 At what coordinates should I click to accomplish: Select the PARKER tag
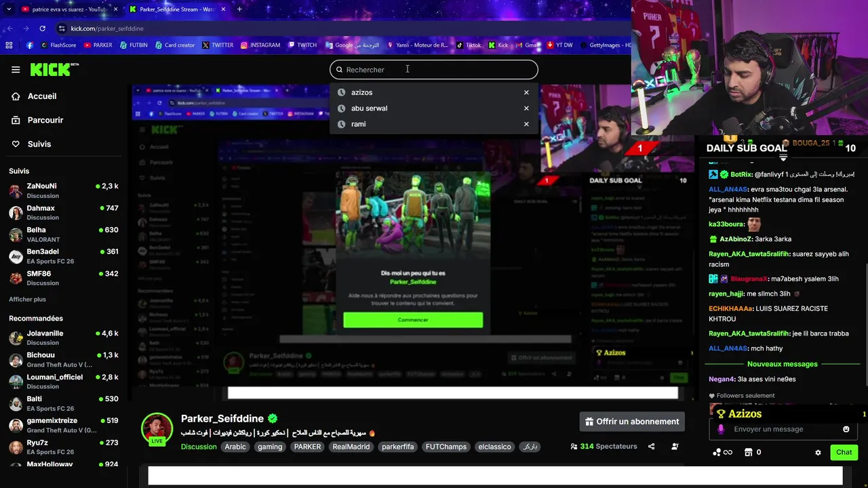tap(307, 447)
